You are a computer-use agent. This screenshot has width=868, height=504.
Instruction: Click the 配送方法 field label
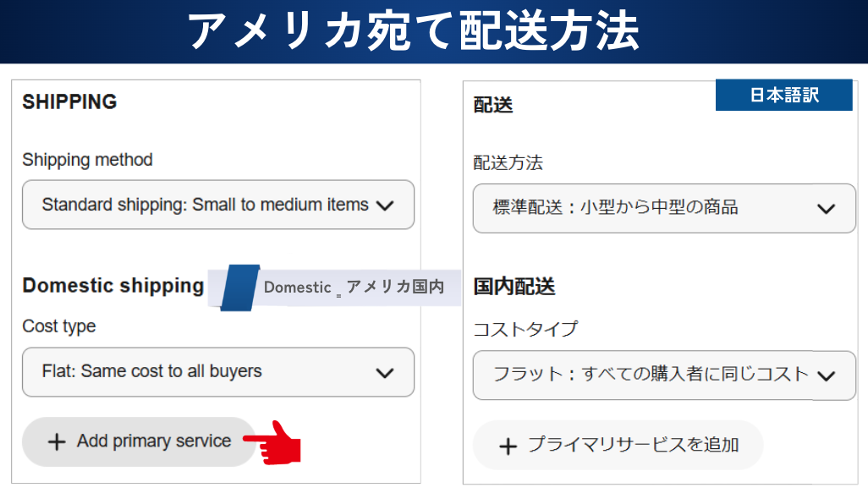(x=508, y=163)
